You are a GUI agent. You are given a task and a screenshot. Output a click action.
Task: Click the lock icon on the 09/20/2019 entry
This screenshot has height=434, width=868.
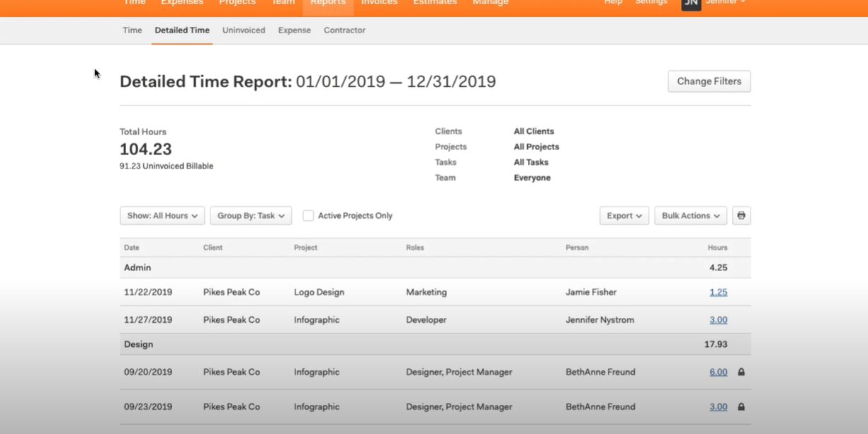pyautogui.click(x=741, y=372)
